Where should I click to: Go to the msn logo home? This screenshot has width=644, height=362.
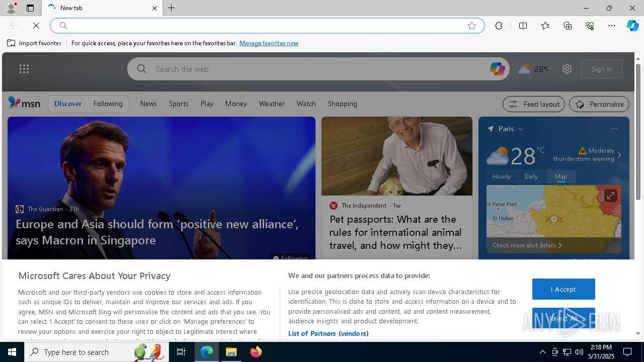[24, 103]
